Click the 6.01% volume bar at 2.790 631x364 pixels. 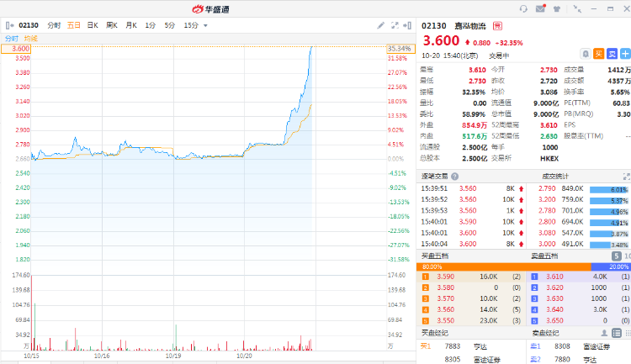pyautogui.click(x=609, y=189)
